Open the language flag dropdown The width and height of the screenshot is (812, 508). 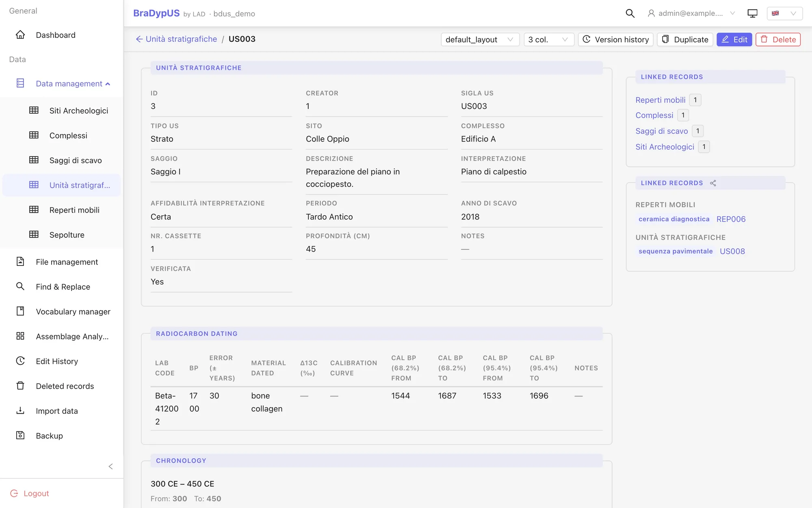pos(784,13)
